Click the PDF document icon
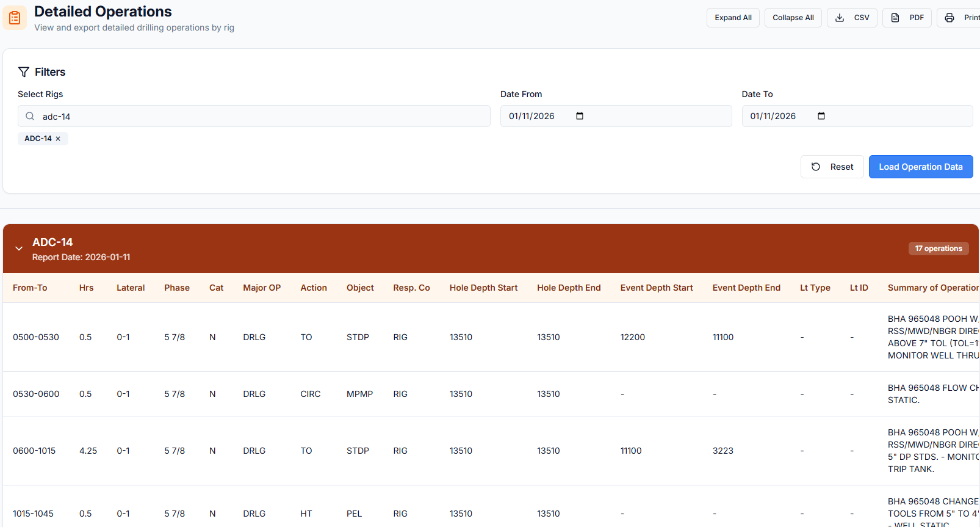 pyautogui.click(x=895, y=18)
